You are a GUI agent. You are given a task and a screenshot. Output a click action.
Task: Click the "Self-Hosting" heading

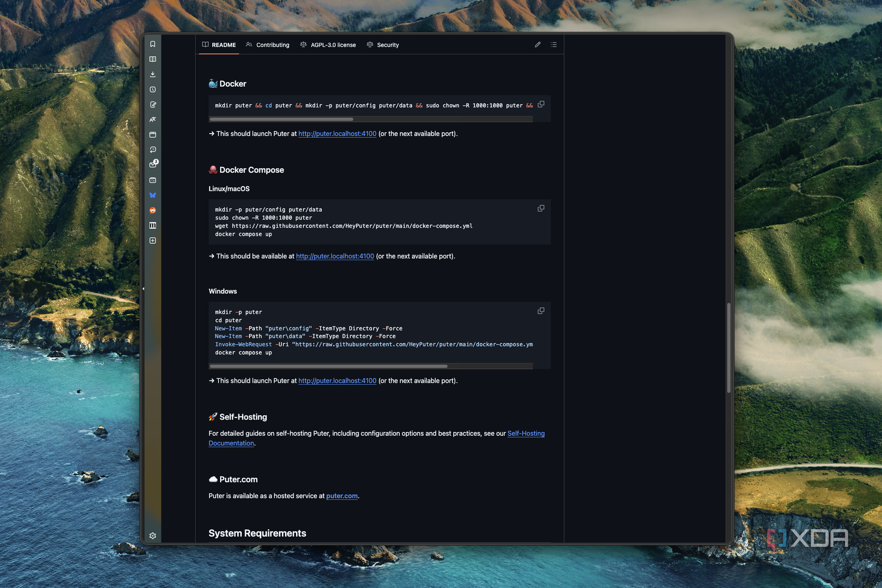click(x=243, y=417)
